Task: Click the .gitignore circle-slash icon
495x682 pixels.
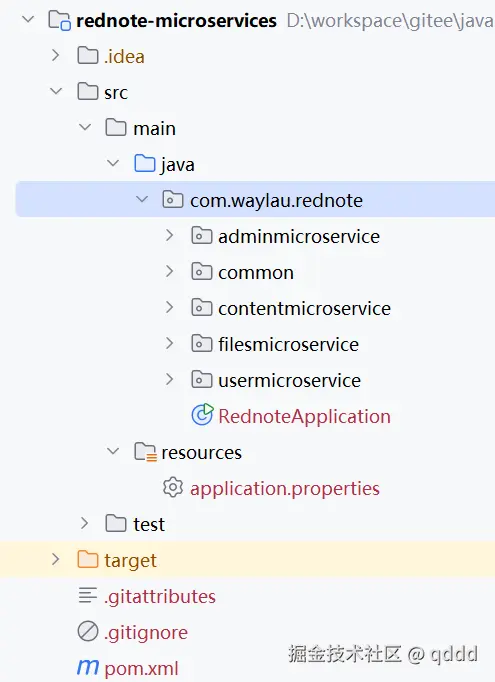Action: tap(88, 631)
